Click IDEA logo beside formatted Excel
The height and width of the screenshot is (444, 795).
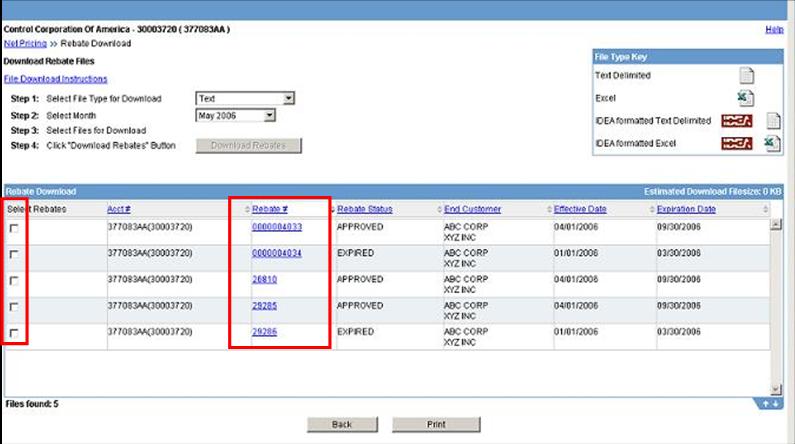737,143
